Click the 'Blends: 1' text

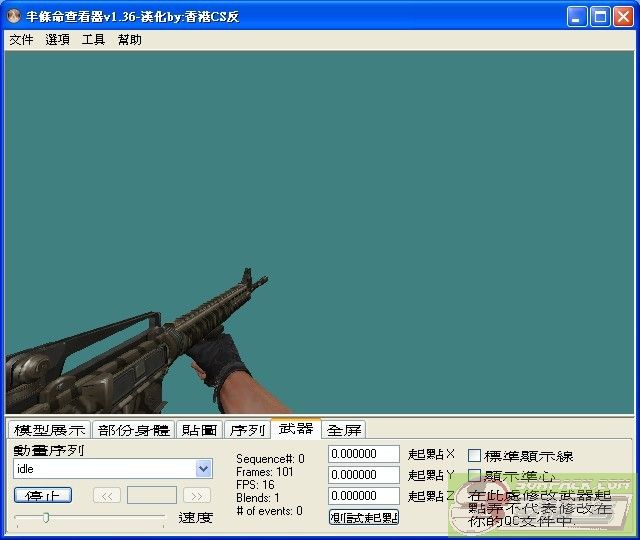point(258,498)
